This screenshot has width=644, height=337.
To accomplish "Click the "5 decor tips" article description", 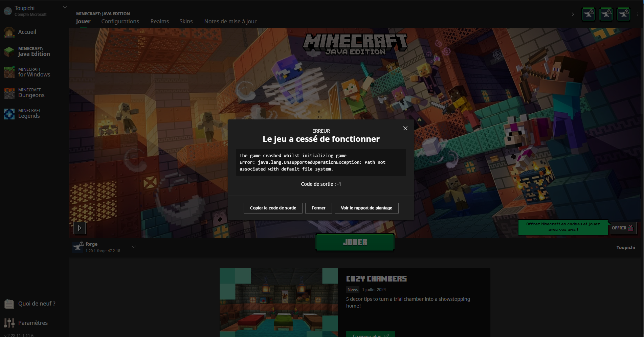I will (408, 302).
